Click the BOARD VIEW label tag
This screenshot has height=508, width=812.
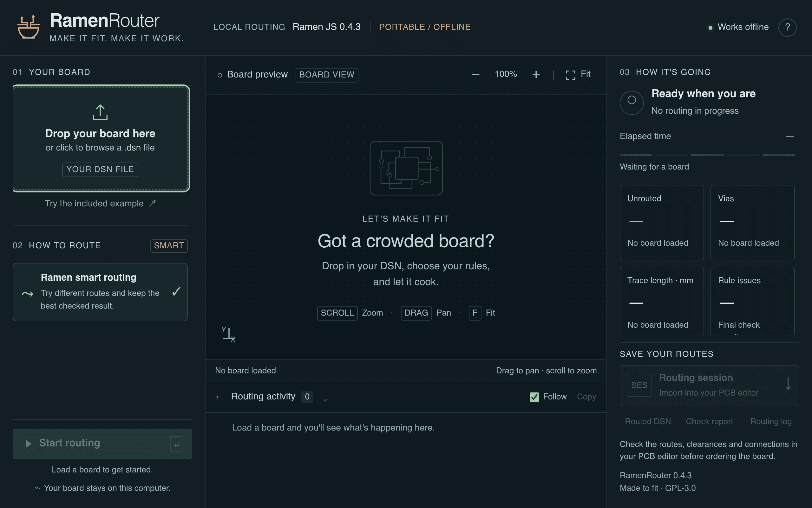point(326,75)
